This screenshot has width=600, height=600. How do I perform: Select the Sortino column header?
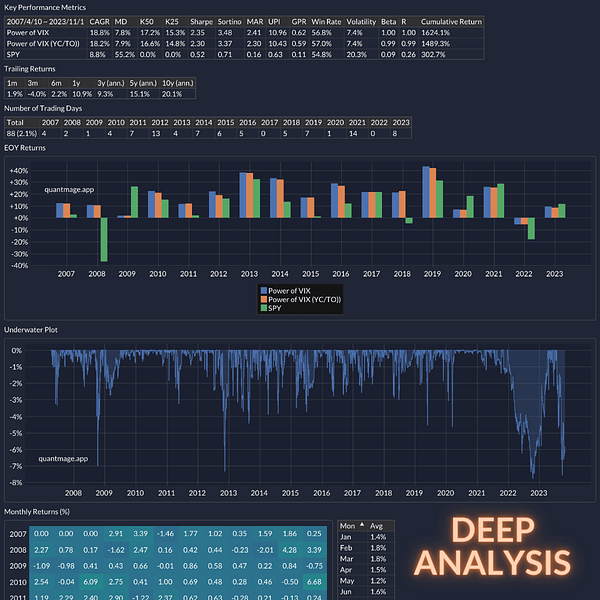[230, 22]
